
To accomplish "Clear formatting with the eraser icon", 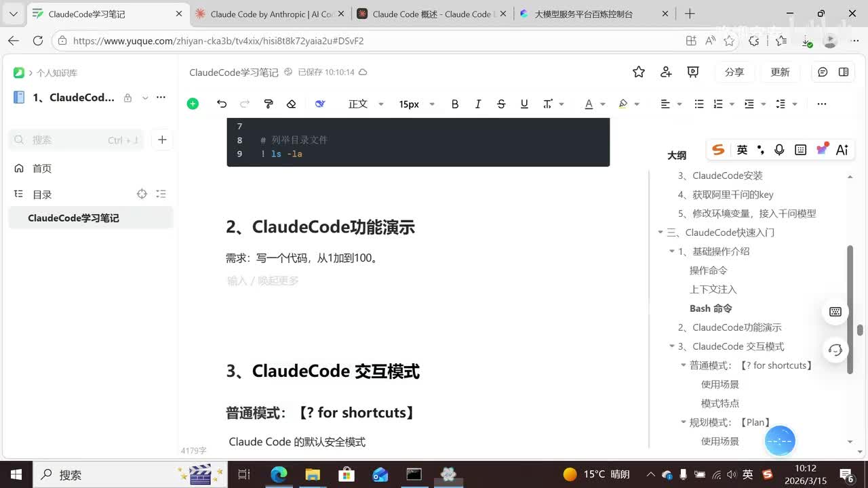I will pyautogui.click(x=292, y=104).
